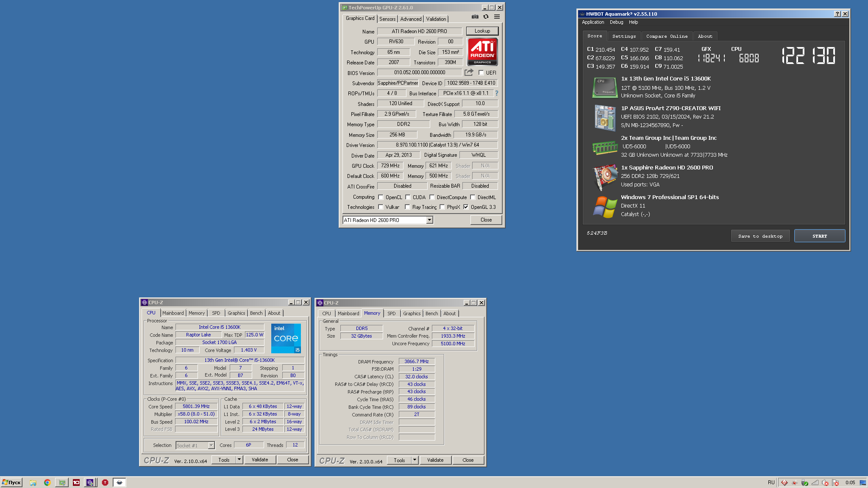The image size is (868, 488).
Task: Click the volume tray icon
Action: click(x=825, y=482)
